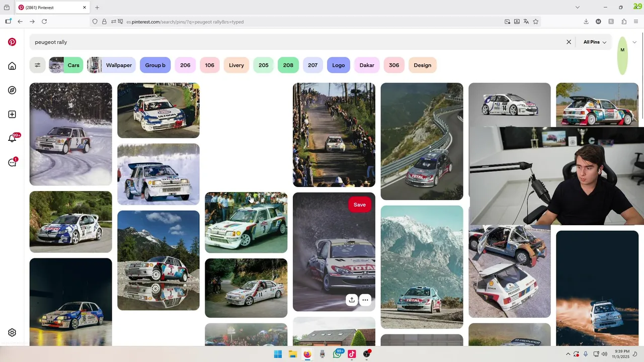This screenshot has width=644, height=362.
Task: Bookmark this page with the star icon
Action: [536, 22]
